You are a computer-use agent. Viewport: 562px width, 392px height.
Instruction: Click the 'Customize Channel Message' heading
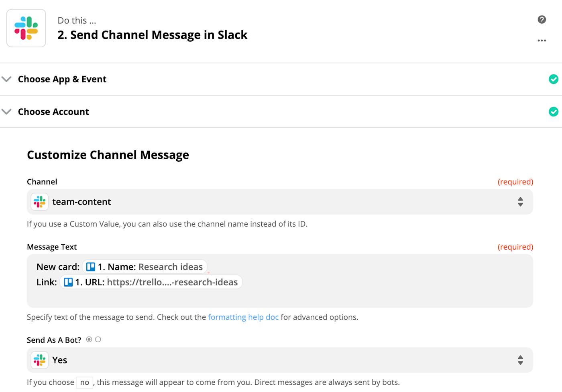click(x=108, y=155)
